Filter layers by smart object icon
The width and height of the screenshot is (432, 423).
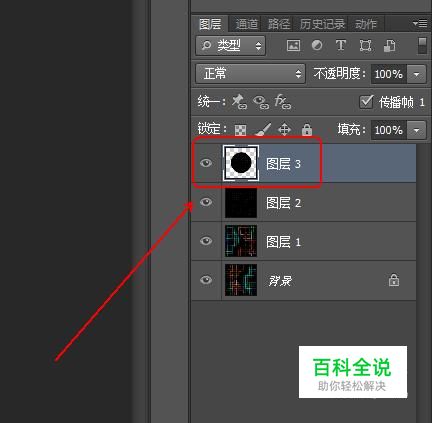389,46
